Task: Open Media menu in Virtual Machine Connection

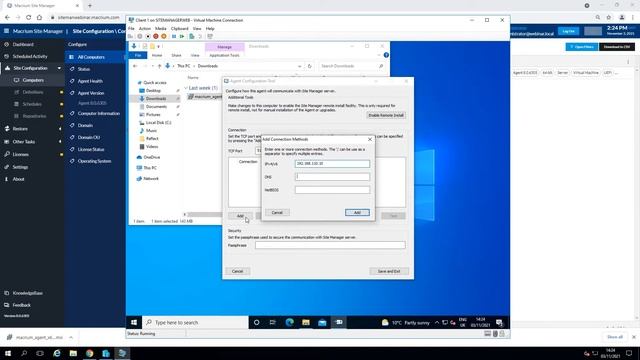Action: [160, 29]
